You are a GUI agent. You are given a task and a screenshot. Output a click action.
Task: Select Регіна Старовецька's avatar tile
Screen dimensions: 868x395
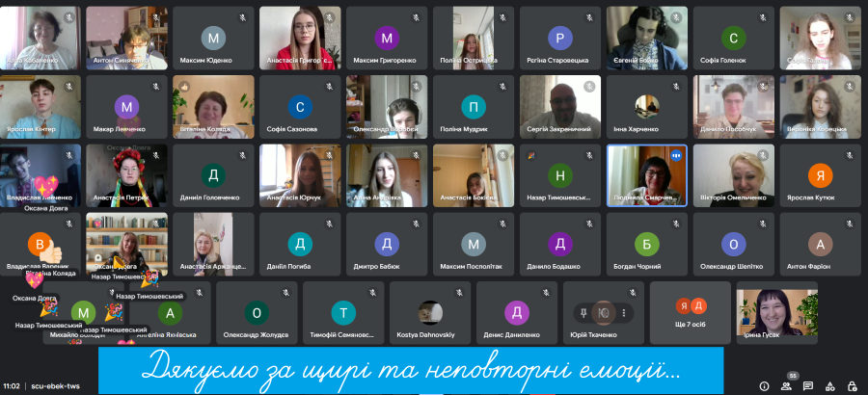click(x=560, y=39)
